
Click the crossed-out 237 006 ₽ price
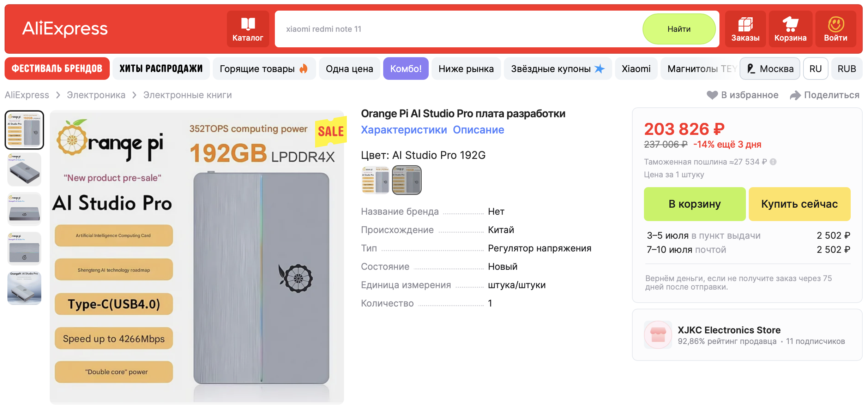pyautogui.click(x=666, y=144)
